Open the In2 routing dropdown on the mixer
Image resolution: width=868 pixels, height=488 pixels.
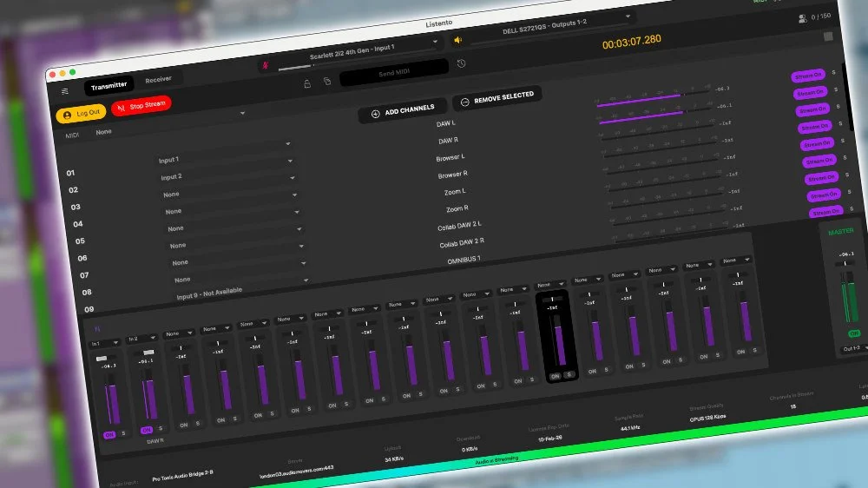142,338
